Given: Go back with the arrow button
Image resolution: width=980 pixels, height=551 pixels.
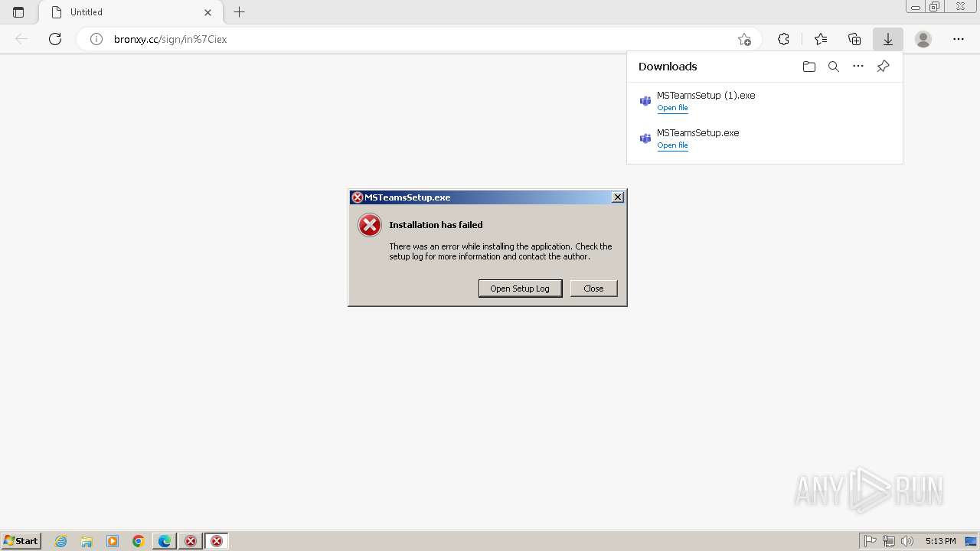Looking at the screenshot, I should tap(21, 39).
